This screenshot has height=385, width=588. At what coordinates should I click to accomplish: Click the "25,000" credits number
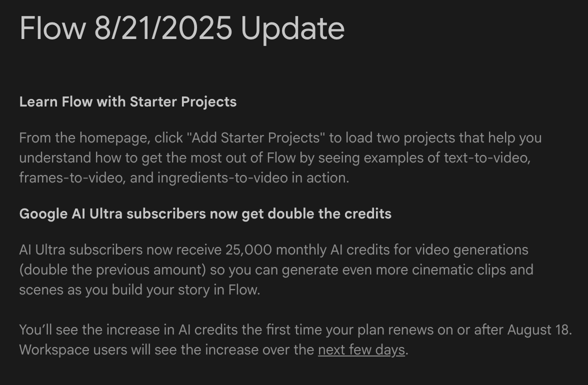click(x=248, y=249)
